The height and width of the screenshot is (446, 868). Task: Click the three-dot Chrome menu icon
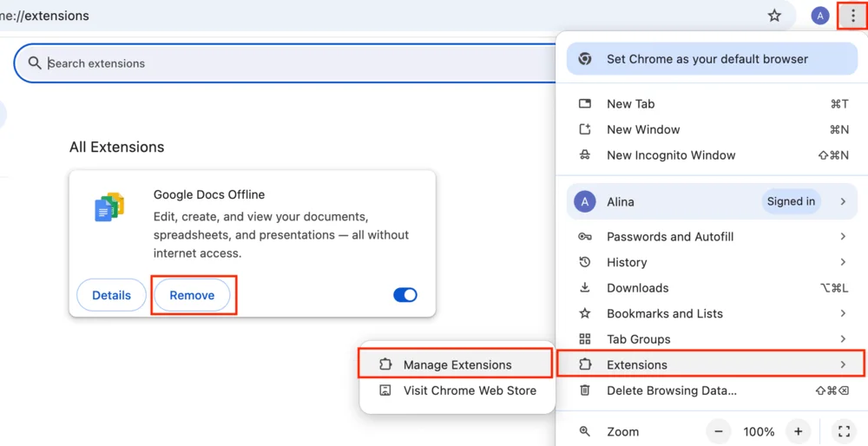852,16
